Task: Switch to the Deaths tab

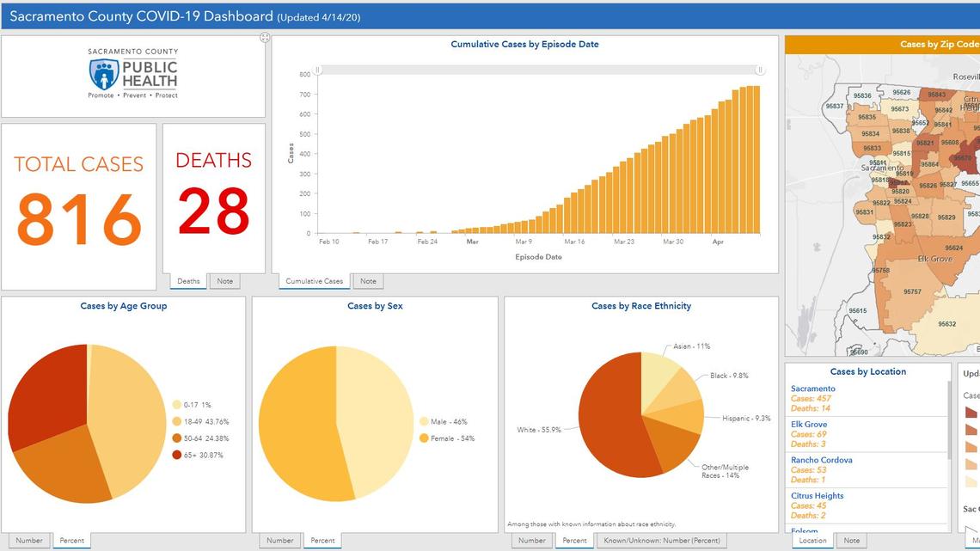Action: point(187,280)
